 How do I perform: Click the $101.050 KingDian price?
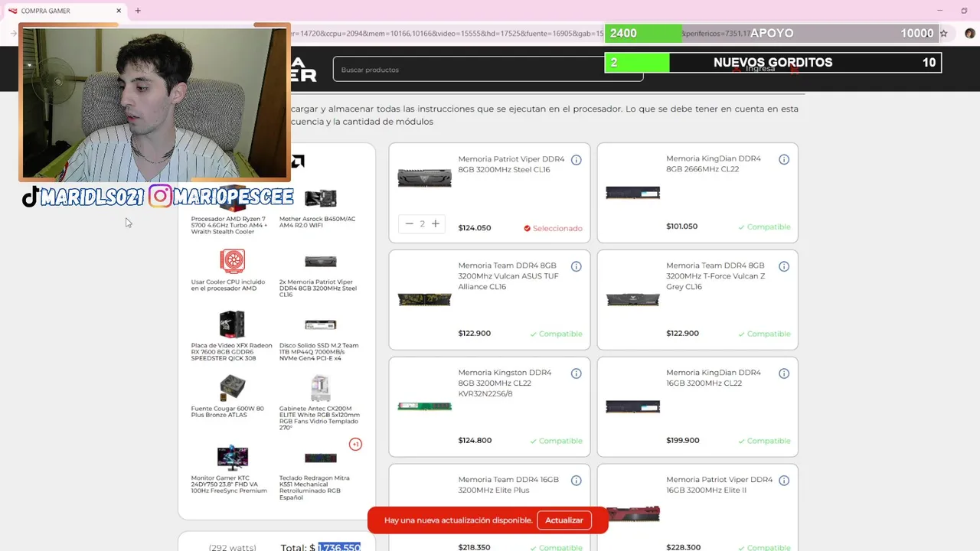coord(681,227)
